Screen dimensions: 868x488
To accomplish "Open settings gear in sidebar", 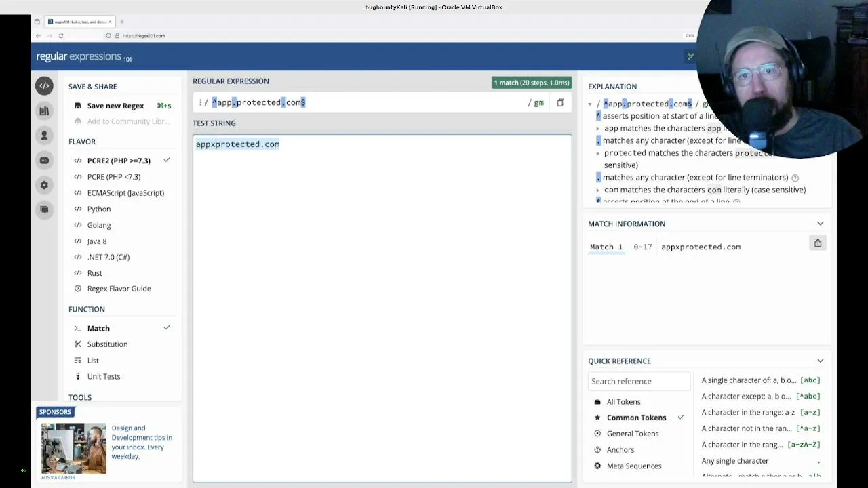I will click(44, 185).
